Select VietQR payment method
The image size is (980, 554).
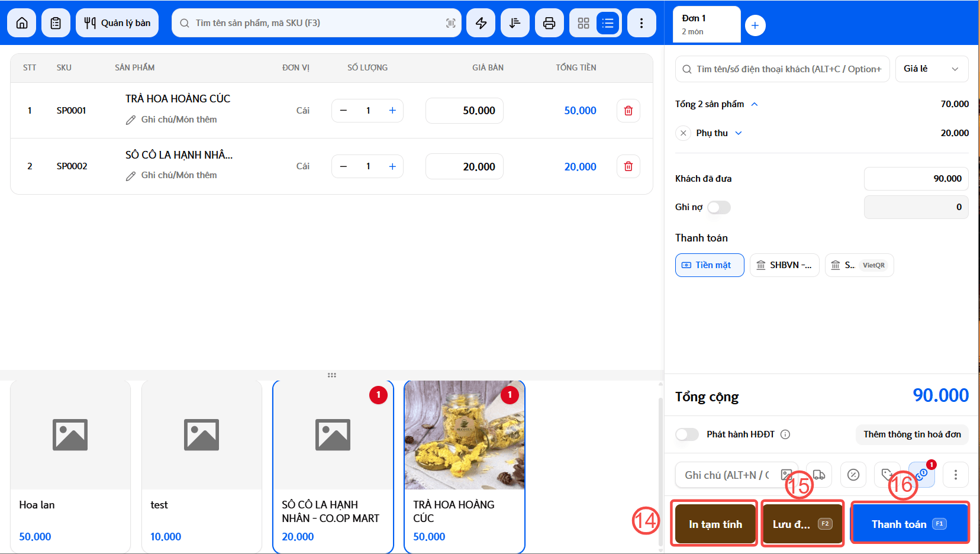click(859, 265)
